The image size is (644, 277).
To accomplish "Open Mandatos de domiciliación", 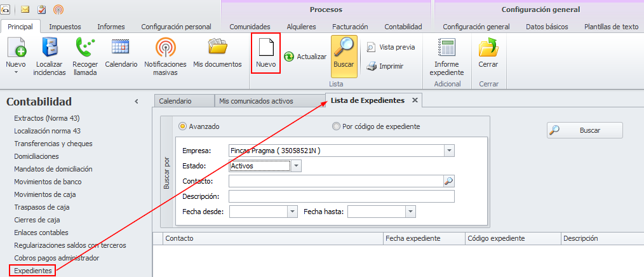I will 53,170.
